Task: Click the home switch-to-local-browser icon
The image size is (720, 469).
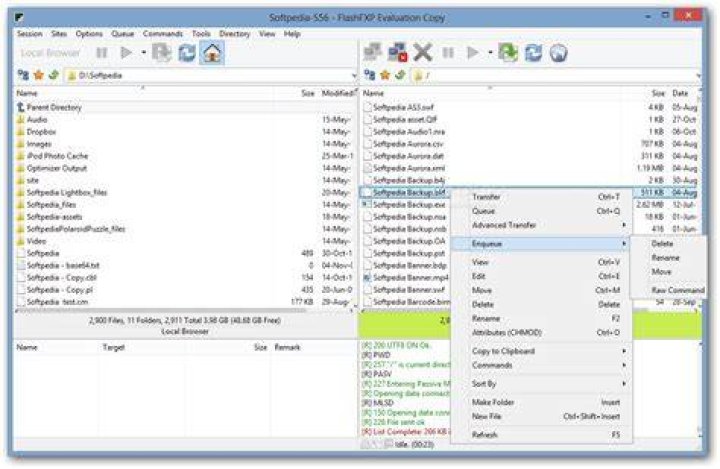Action: click(212, 53)
